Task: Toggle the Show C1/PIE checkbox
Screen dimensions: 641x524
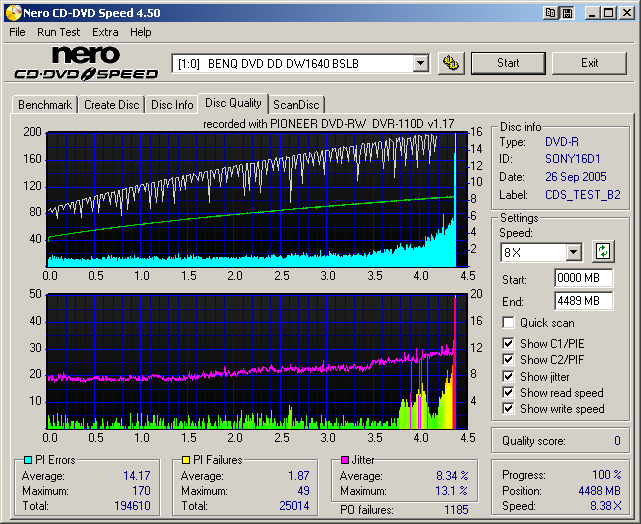Action: coord(508,345)
